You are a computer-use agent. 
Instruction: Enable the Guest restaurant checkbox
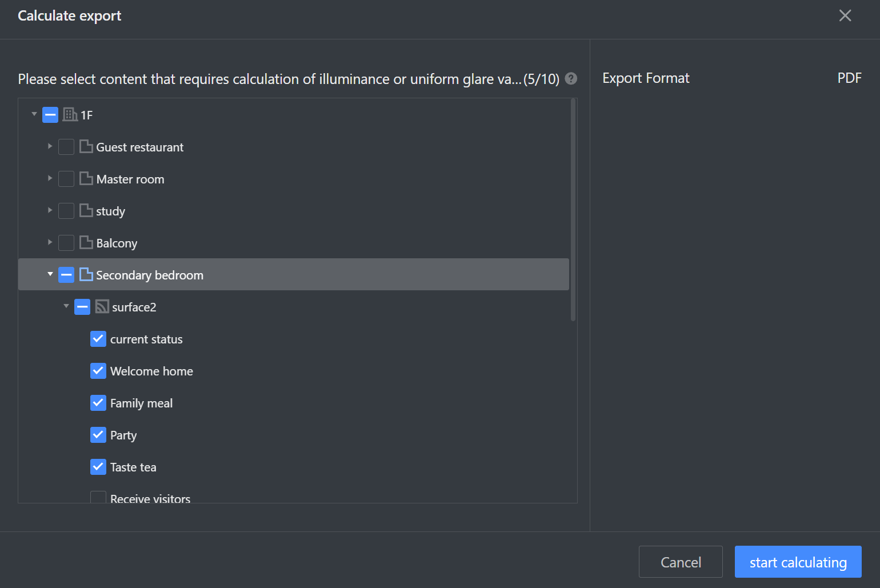click(x=66, y=147)
